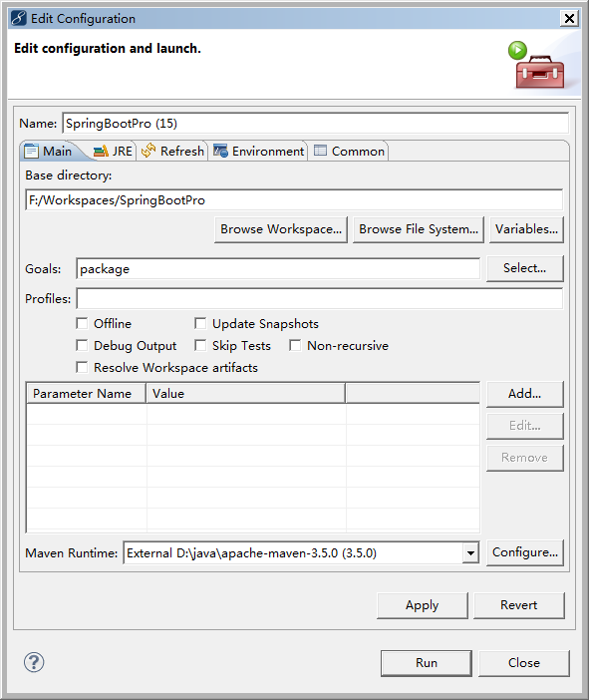Toggle the Debug Output checkbox
The height and width of the screenshot is (700, 589).
point(82,345)
